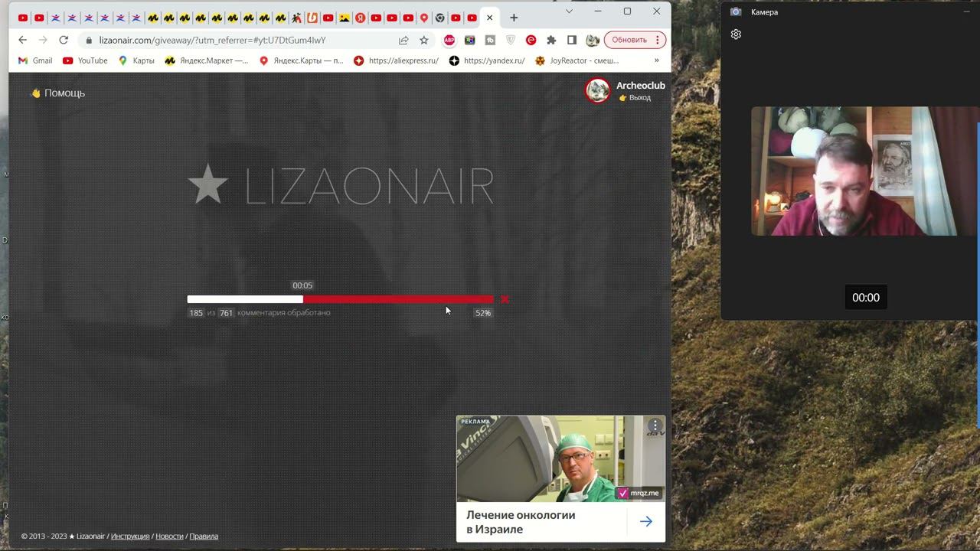980x551 pixels.
Task: Switch to the red Я icon tab
Action: click(x=360, y=18)
